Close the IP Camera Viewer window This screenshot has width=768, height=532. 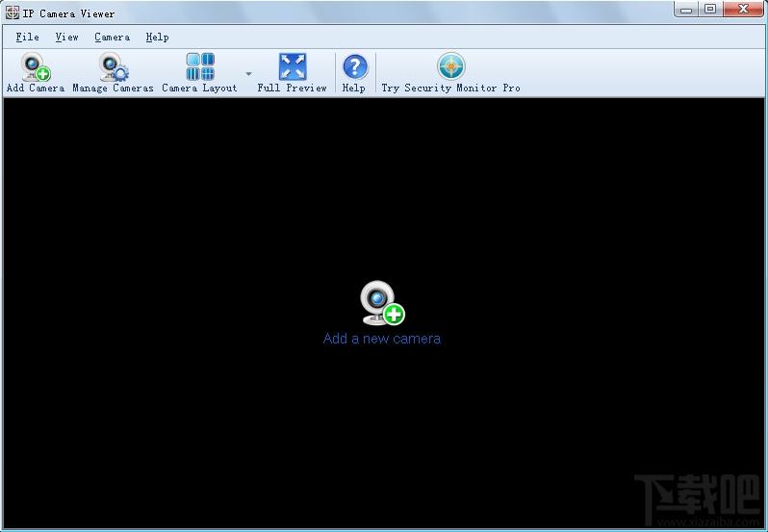[743, 10]
